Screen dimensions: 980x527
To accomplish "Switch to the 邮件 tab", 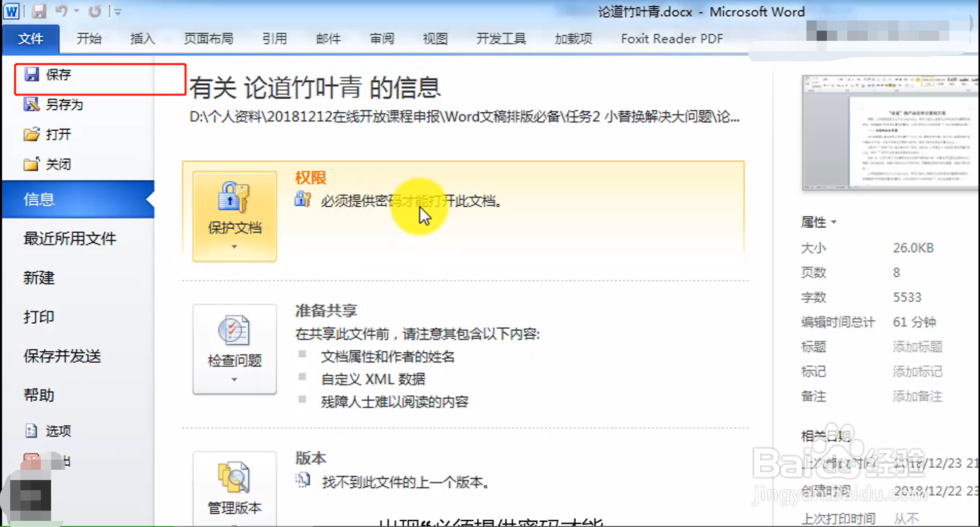I will coord(328,39).
